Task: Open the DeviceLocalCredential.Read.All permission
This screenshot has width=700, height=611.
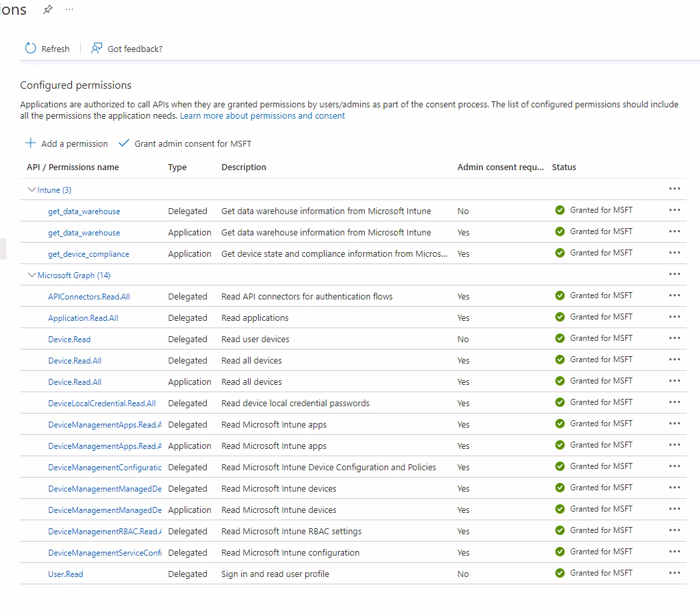Action: 102,403
